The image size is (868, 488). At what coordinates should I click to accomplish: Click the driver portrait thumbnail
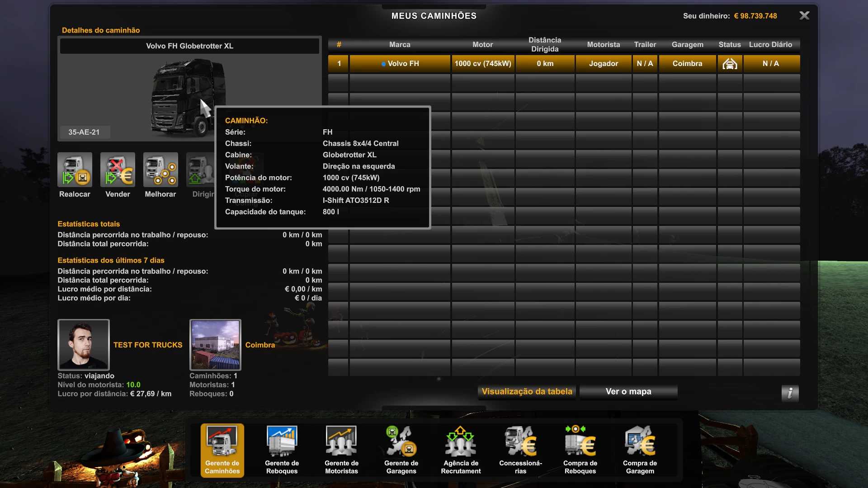click(84, 344)
